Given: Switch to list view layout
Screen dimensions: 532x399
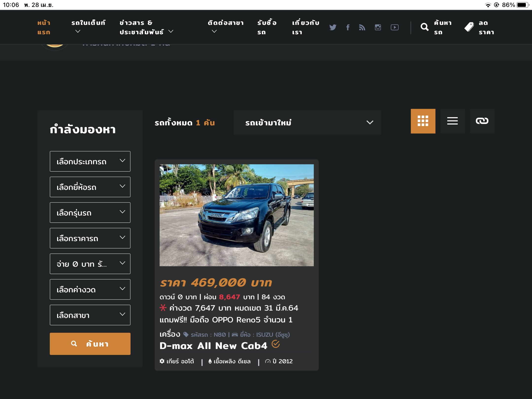Looking at the screenshot, I should coord(452,121).
